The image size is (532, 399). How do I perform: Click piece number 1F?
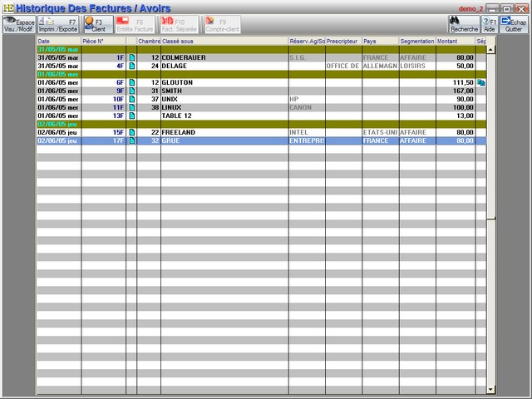point(120,57)
